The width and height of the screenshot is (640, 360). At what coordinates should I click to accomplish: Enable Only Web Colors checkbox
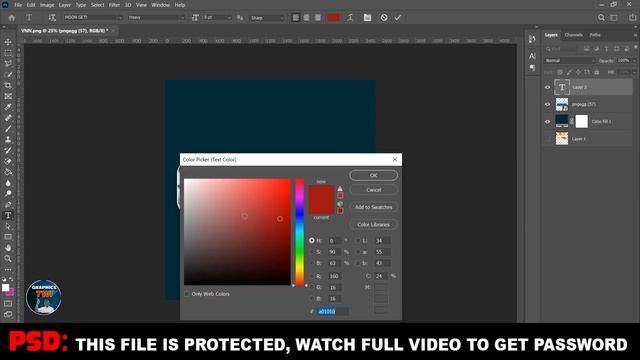click(187, 294)
